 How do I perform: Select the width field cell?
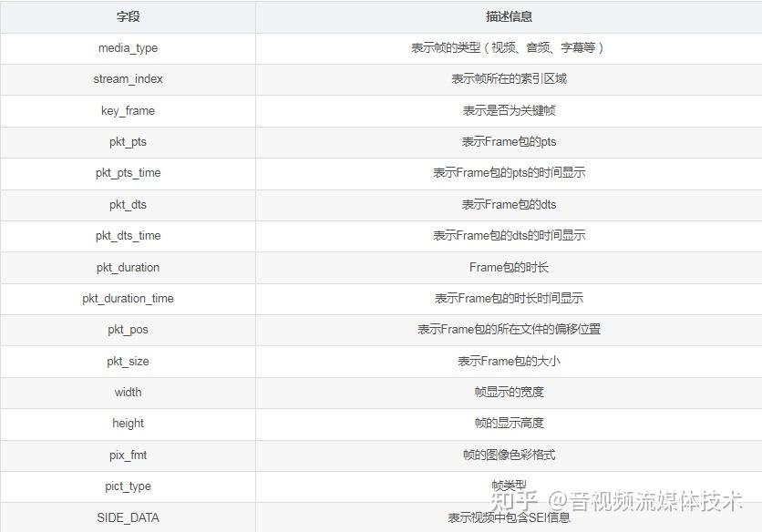click(128, 392)
